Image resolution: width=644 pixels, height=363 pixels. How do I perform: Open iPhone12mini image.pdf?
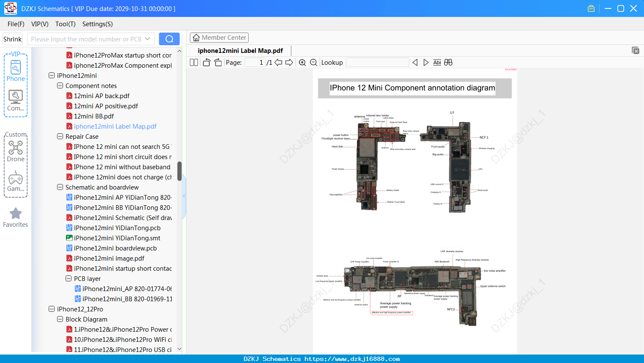(x=105, y=258)
